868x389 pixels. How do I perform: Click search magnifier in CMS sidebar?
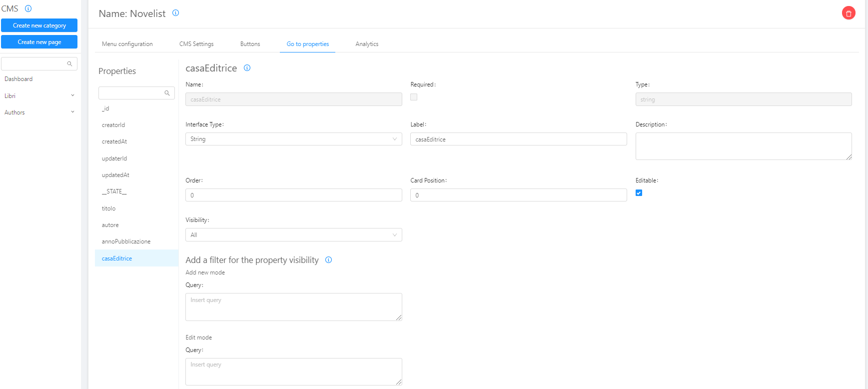69,64
